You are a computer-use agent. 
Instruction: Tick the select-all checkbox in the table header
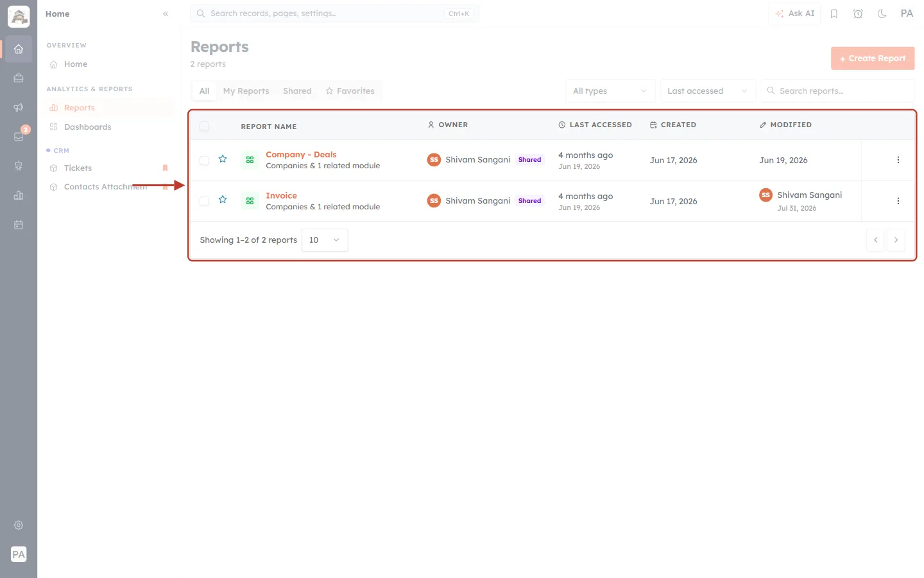[x=204, y=127]
